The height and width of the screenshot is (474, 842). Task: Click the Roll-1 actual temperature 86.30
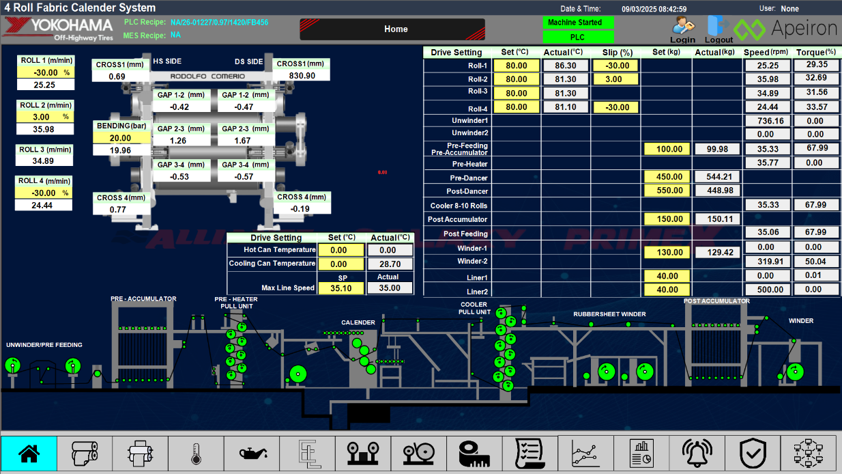point(565,65)
